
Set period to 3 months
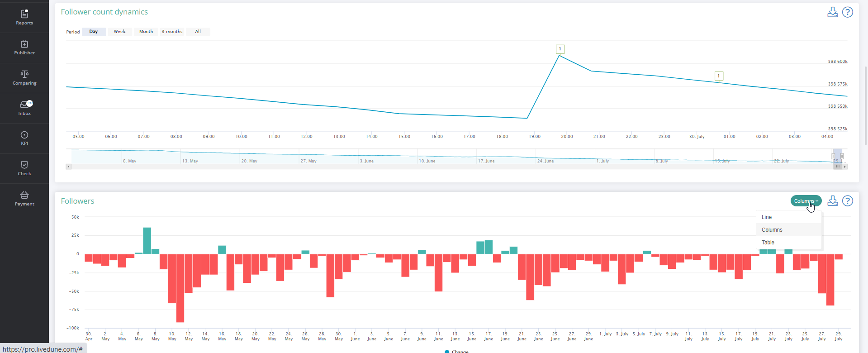[172, 32]
